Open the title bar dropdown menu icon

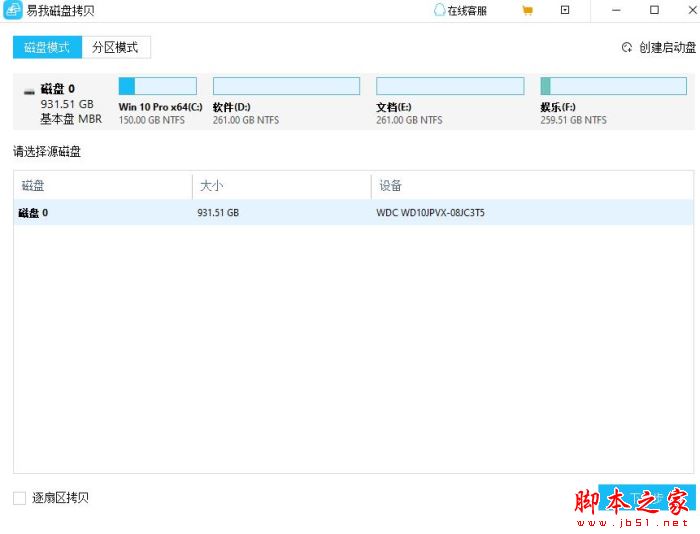(565, 10)
